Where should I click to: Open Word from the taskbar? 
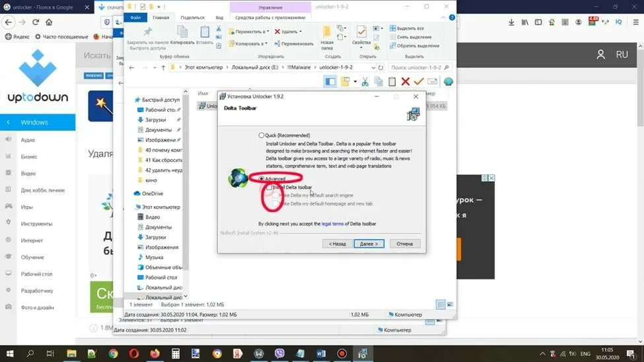coord(321,354)
